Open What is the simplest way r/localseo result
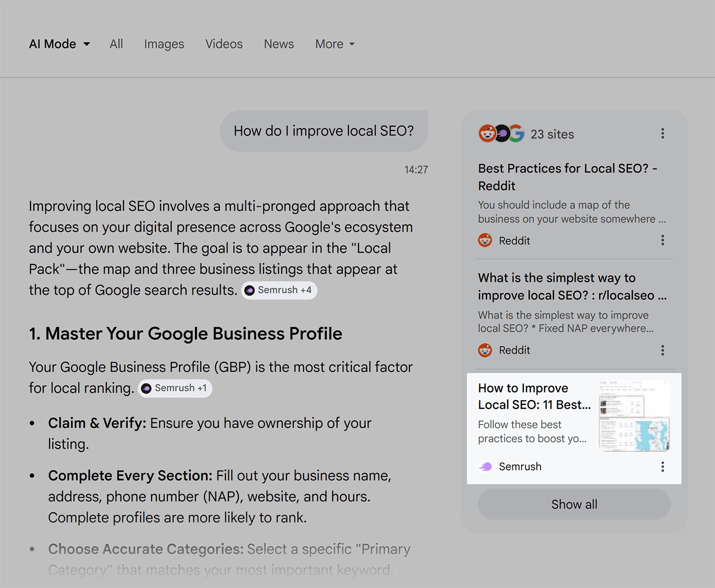The height and width of the screenshot is (588, 715). [572, 286]
